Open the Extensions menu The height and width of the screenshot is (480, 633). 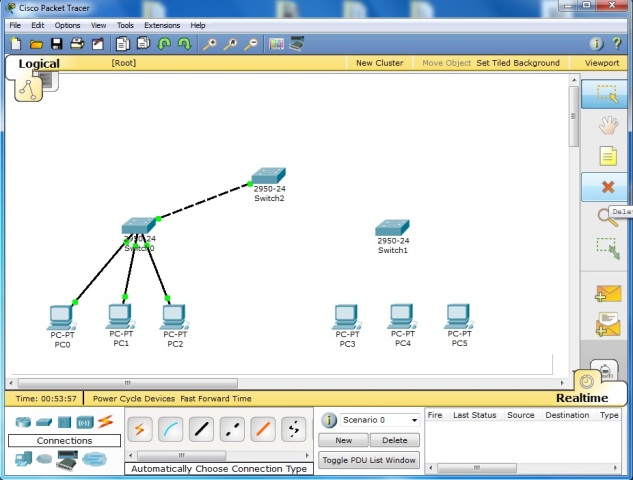[162, 25]
